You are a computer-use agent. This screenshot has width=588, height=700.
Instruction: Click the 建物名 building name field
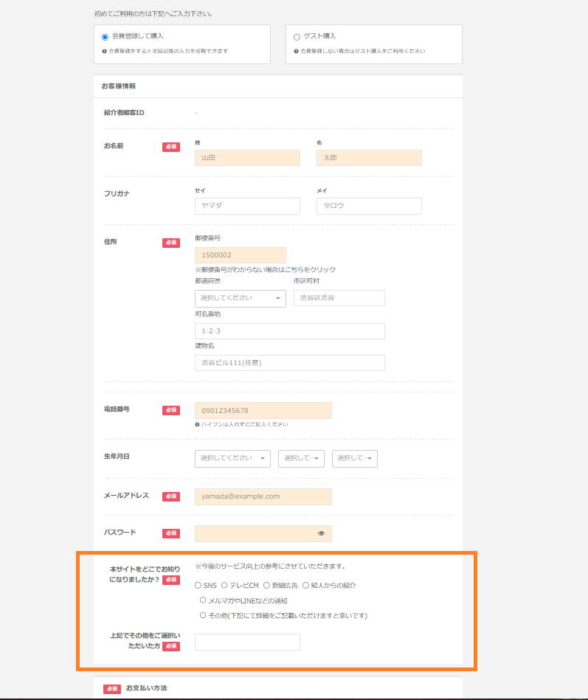point(290,363)
